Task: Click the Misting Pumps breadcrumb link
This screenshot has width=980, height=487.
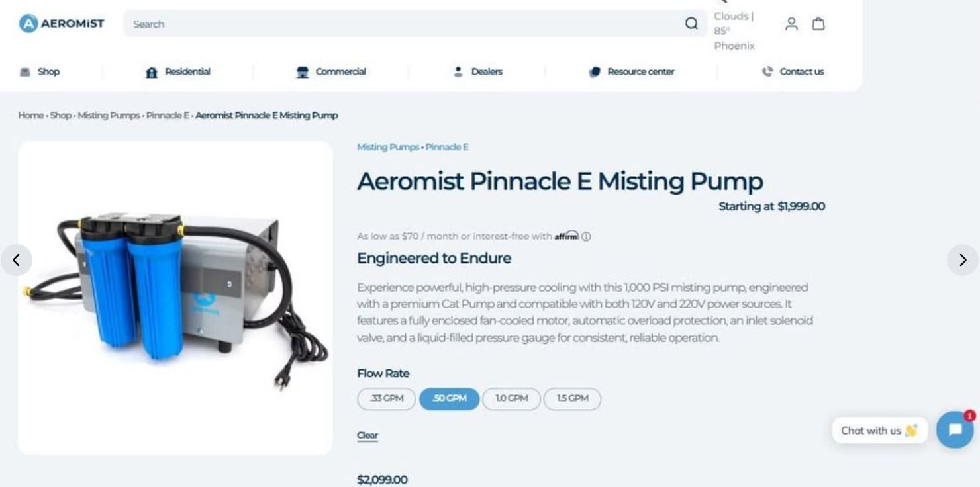Action: 109,116
